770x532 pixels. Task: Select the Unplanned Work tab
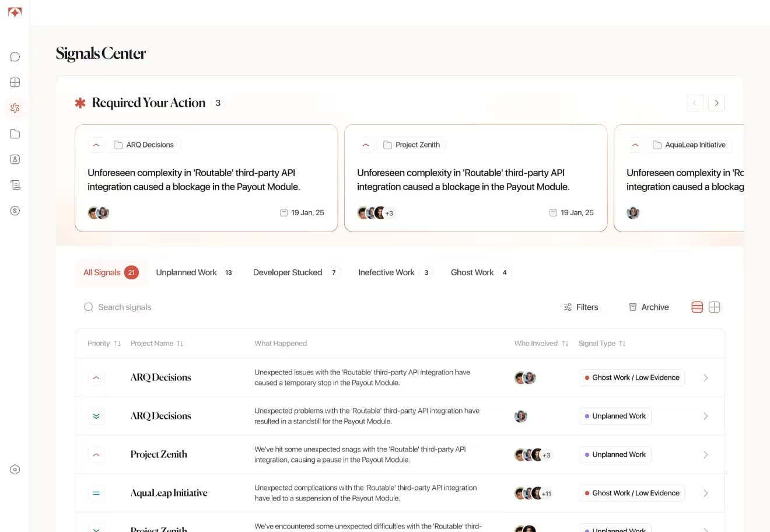tap(195, 272)
